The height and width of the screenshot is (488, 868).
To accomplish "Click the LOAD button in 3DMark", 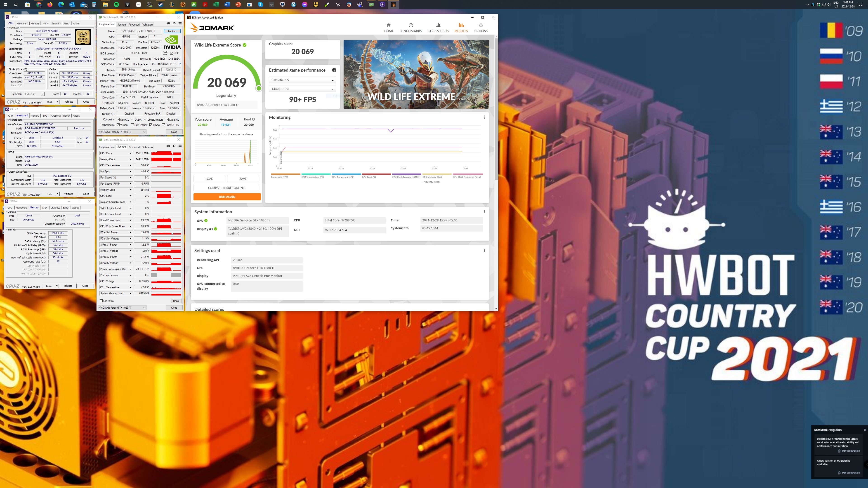I will pos(209,178).
